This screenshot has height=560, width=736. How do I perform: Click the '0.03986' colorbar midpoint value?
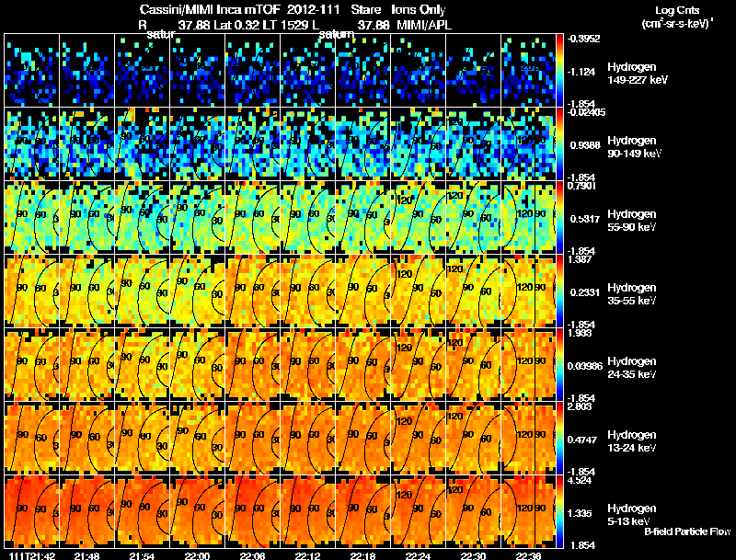point(585,366)
